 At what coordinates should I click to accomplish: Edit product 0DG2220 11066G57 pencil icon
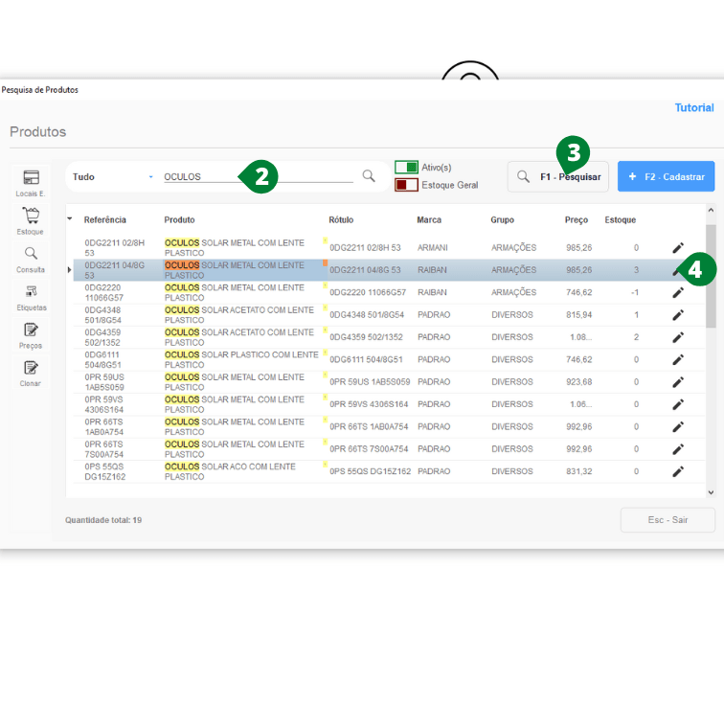tap(678, 292)
